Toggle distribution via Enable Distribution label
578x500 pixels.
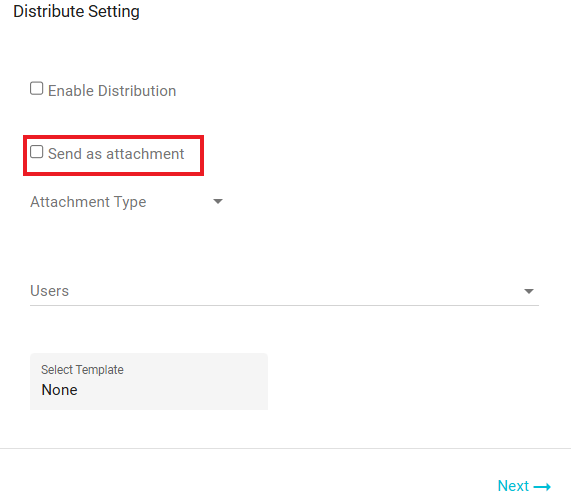click(x=112, y=91)
